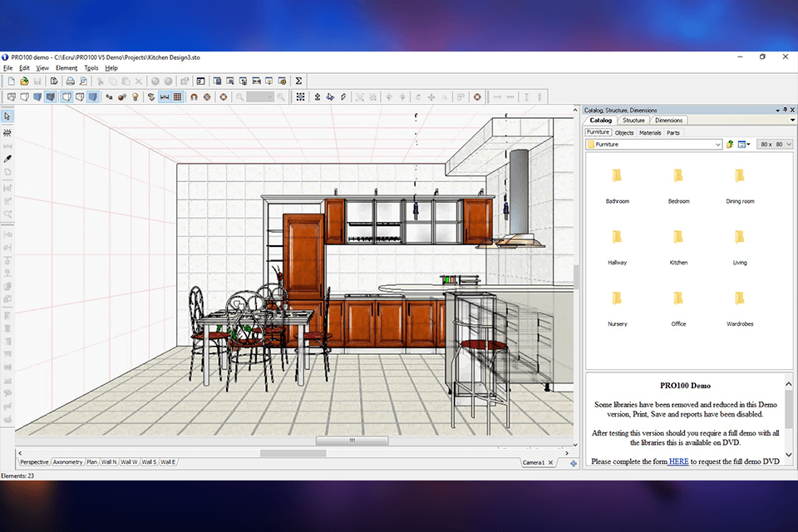
Task: Switch to the Structure tab
Action: coord(633,120)
